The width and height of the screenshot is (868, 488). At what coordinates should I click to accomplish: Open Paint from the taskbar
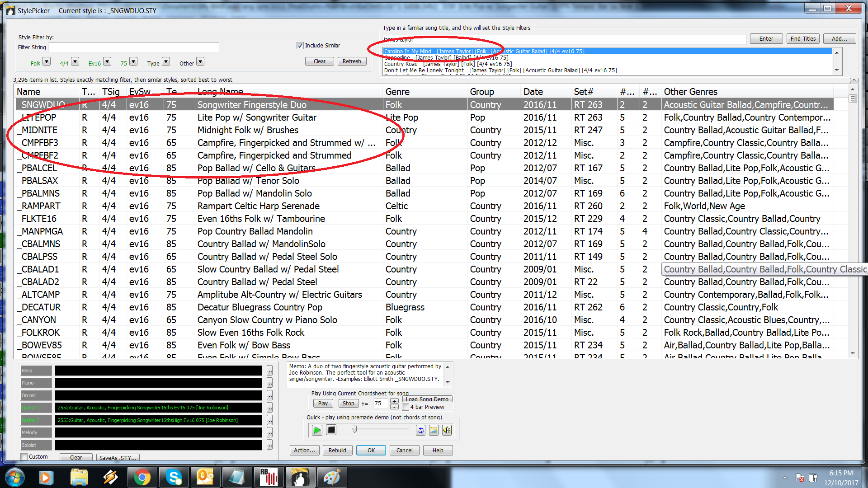(331, 477)
